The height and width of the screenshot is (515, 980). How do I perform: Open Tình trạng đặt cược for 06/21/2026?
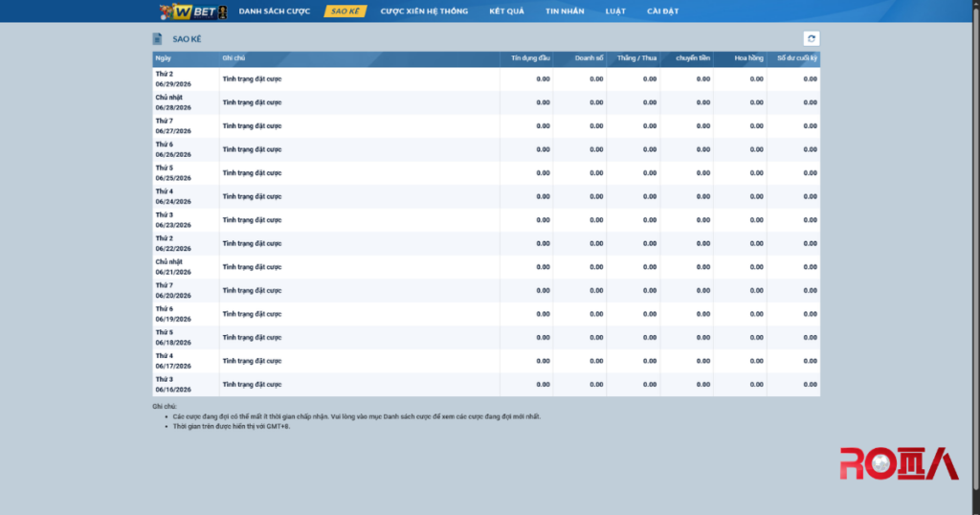(x=252, y=267)
